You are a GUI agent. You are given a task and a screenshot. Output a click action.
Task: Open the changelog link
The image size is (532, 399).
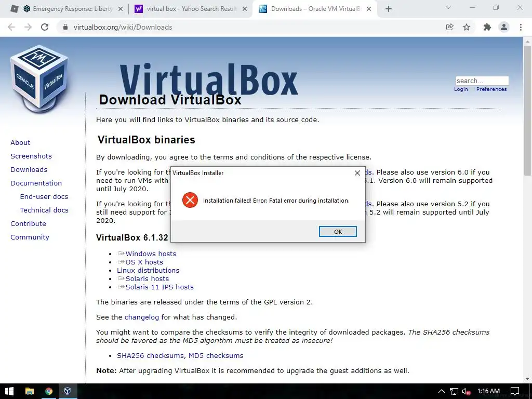pos(141,317)
